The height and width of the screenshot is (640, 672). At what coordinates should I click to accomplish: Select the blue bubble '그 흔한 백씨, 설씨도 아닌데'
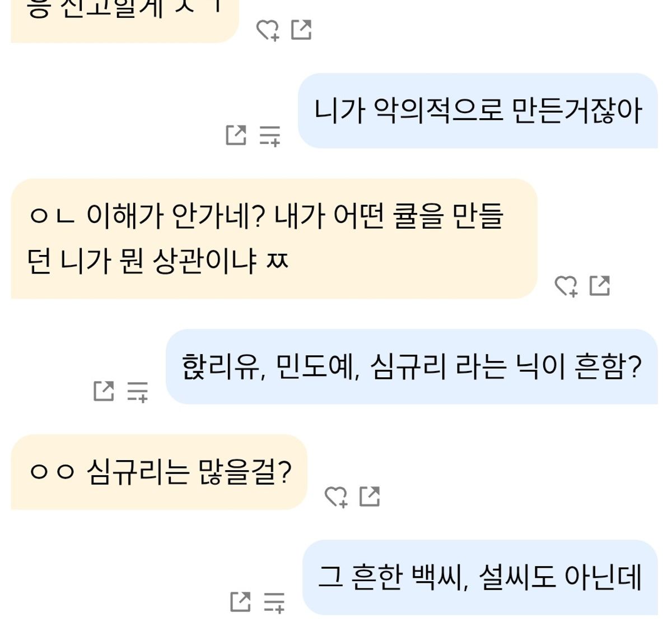pos(479,577)
